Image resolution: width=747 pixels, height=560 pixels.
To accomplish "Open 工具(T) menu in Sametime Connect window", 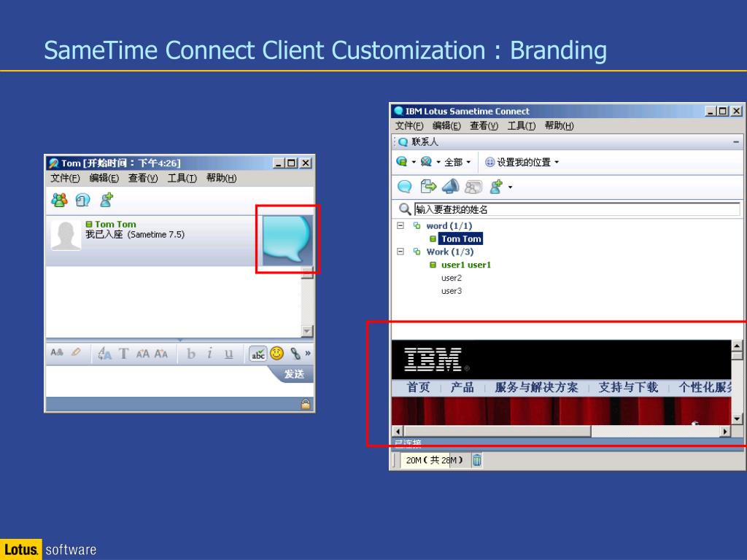I will [521, 125].
